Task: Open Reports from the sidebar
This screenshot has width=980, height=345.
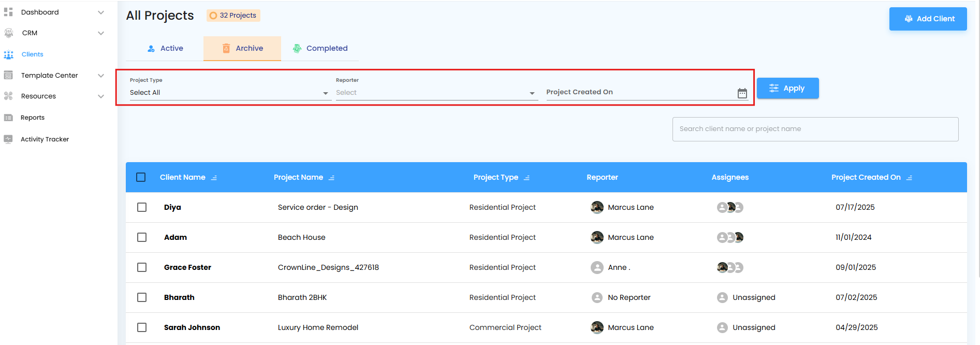Action: pos(32,118)
